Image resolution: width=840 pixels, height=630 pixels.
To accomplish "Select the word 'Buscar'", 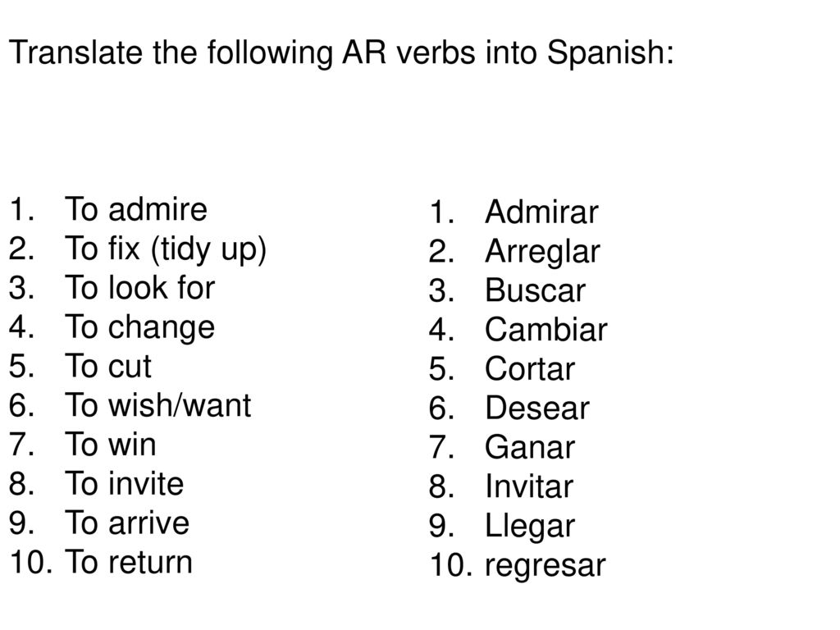I will click(535, 290).
